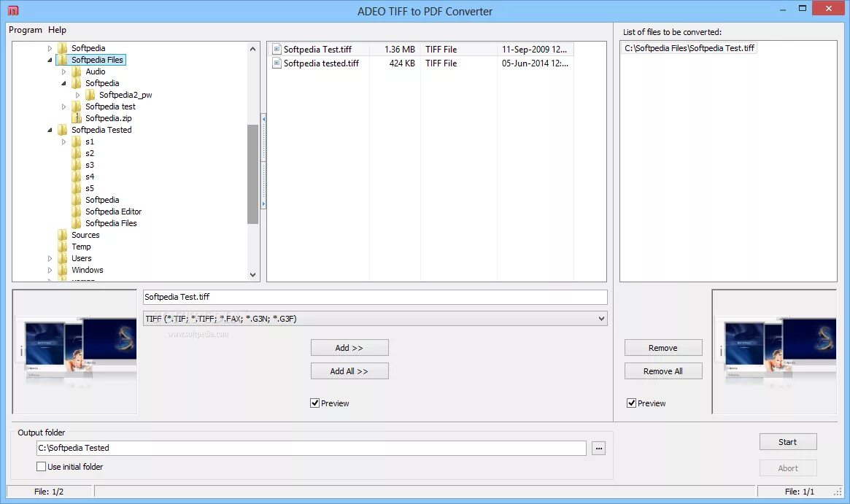This screenshot has width=850, height=504.
Task: Click the folder icon beside Softpedia test
Action: pyautogui.click(x=77, y=106)
